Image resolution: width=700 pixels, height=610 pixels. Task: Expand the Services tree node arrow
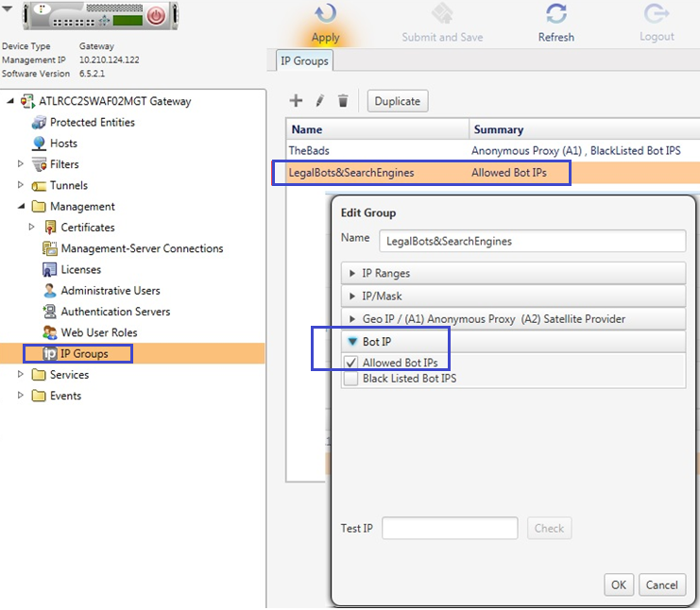[21, 374]
